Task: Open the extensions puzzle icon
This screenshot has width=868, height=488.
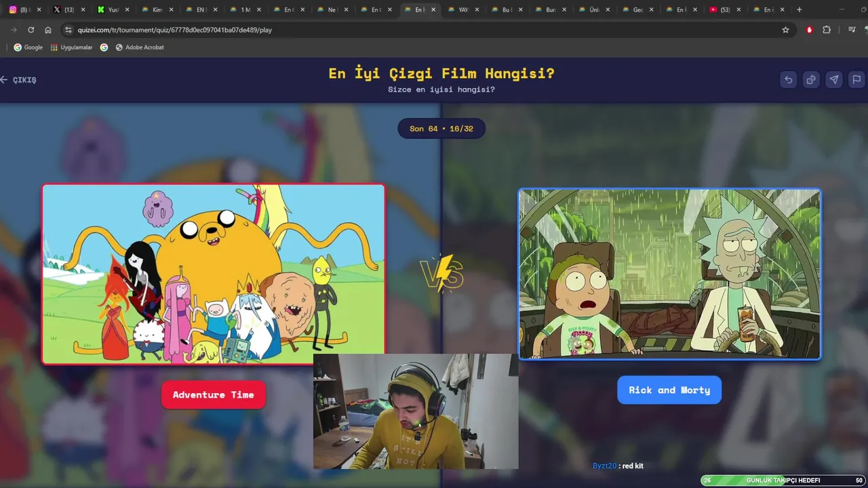Action: [x=827, y=30]
